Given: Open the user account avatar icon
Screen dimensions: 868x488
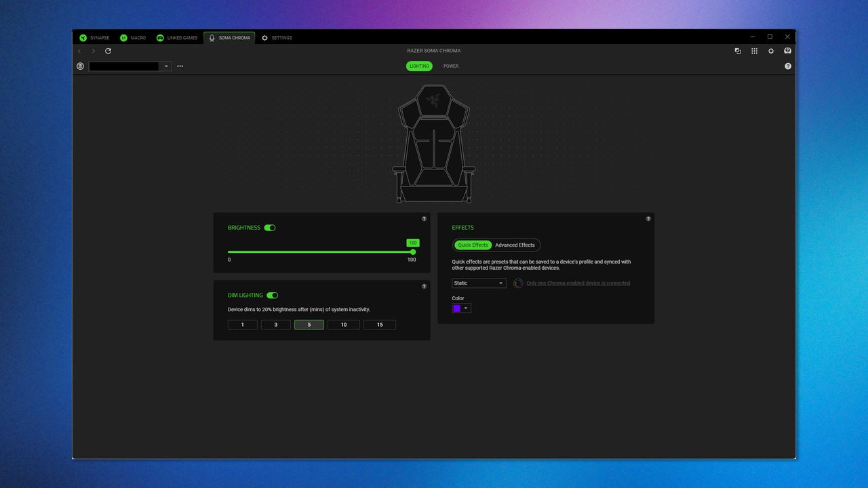Looking at the screenshot, I should (x=787, y=51).
